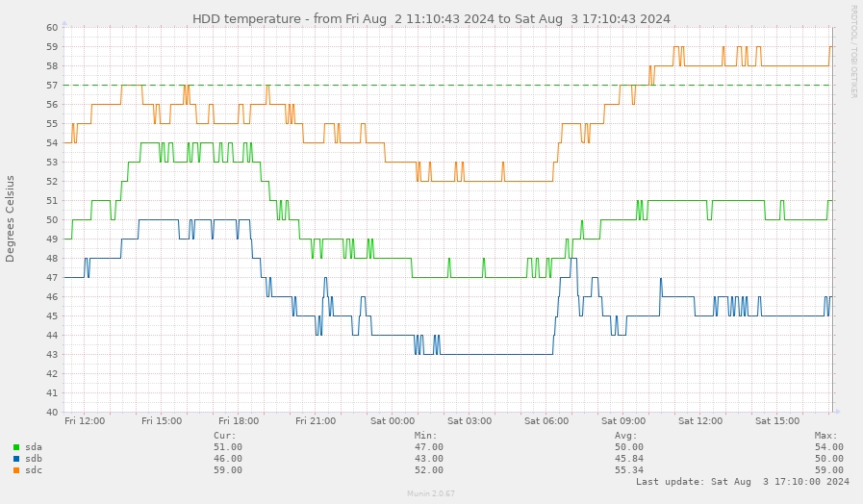Image resolution: width=863 pixels, height=504 pixels.
Task: Click the blue sdb legend color square
Action: (16, 459)
